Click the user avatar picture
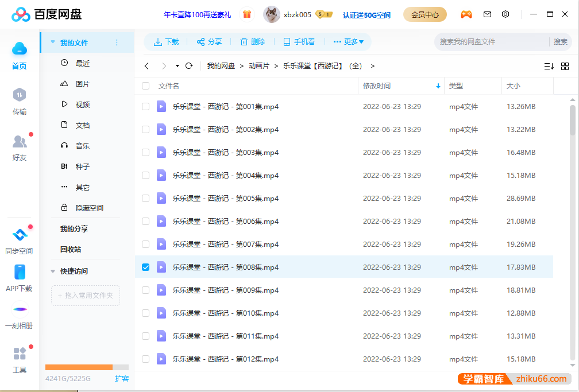 tap(271, 14)
